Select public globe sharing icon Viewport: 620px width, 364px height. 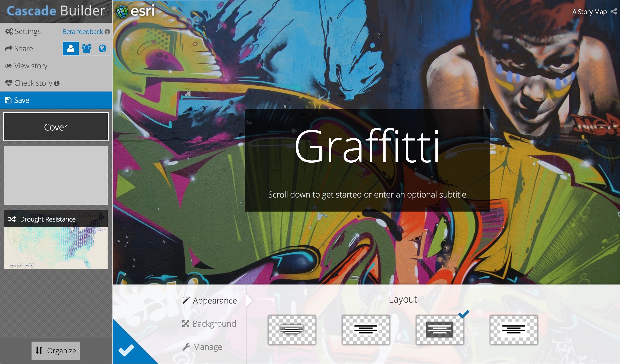102,48
